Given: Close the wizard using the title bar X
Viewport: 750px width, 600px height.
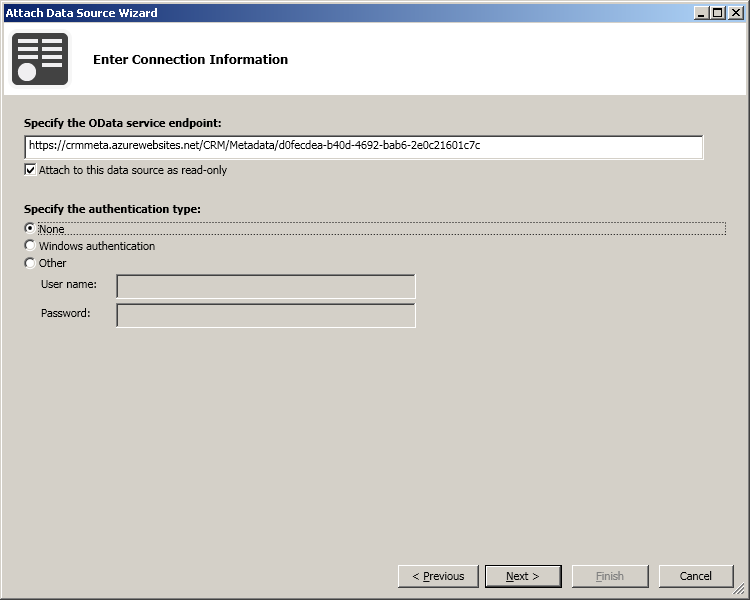Looking at the screenshot, I should [x=735, y=13].
